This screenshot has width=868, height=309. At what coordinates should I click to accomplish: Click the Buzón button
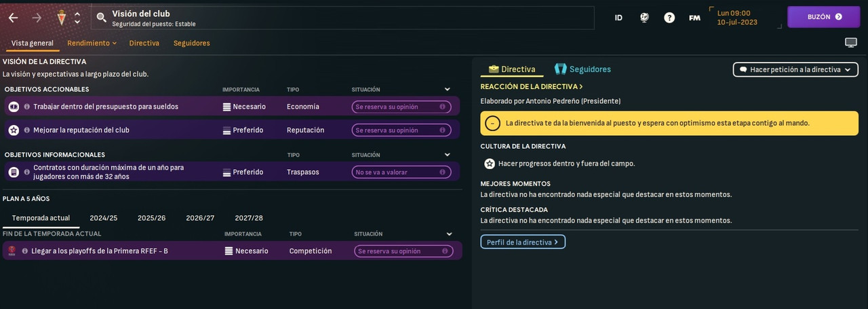pyautogui.click(x=824, y=17)
